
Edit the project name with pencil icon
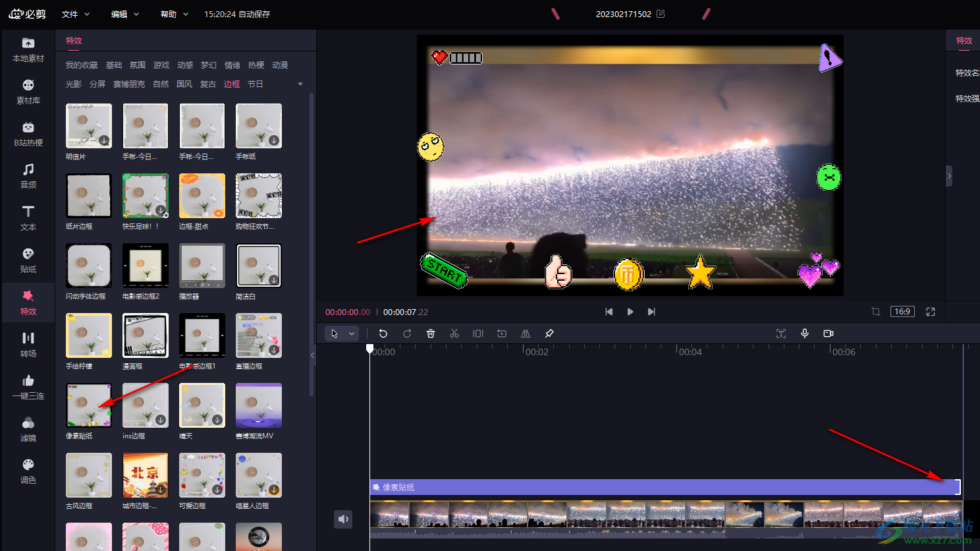(x=661, y=14)
